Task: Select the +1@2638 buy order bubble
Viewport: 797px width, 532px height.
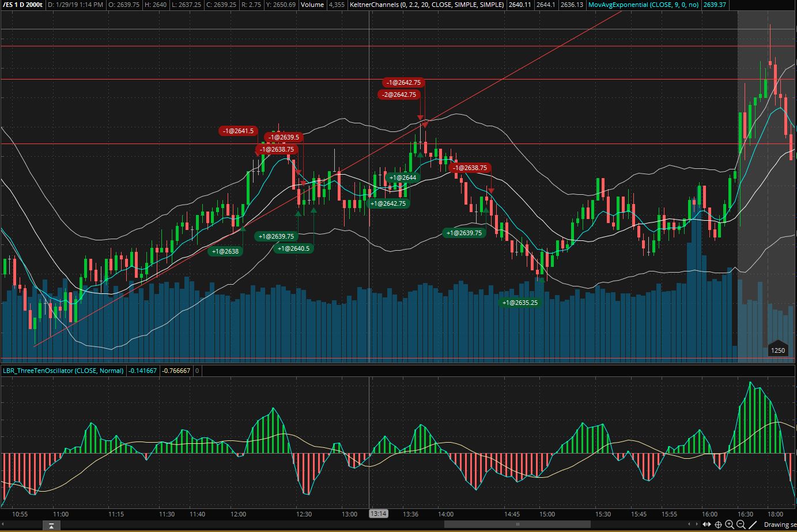Action: [225, 251]
